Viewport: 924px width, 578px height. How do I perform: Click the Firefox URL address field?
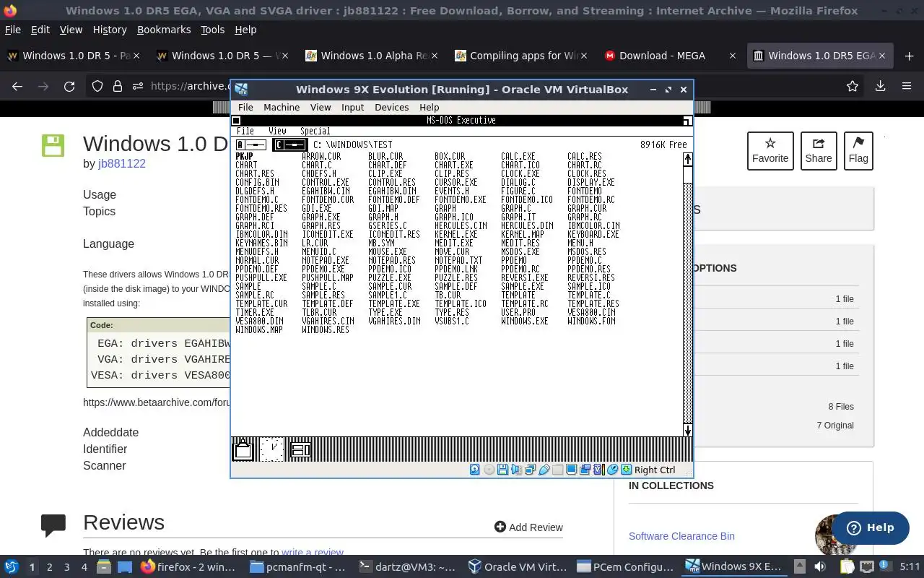[x=189, y=86]
